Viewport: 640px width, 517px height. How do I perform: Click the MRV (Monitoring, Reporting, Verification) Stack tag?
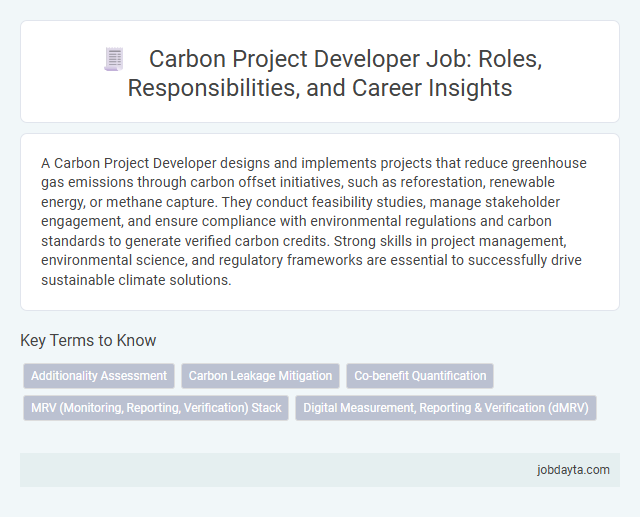[x=156, y=408]
